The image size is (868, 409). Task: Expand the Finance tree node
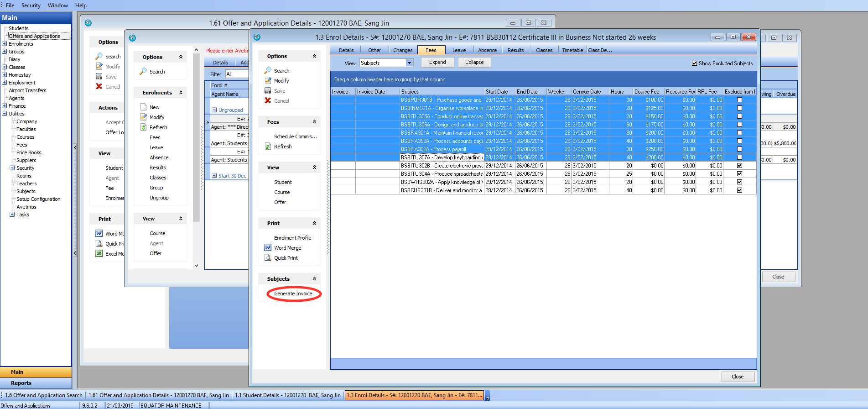(5, 106)
